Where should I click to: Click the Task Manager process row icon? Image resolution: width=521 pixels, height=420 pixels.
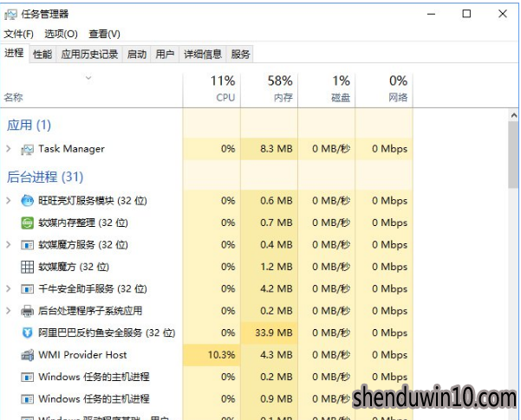(27, 150)
